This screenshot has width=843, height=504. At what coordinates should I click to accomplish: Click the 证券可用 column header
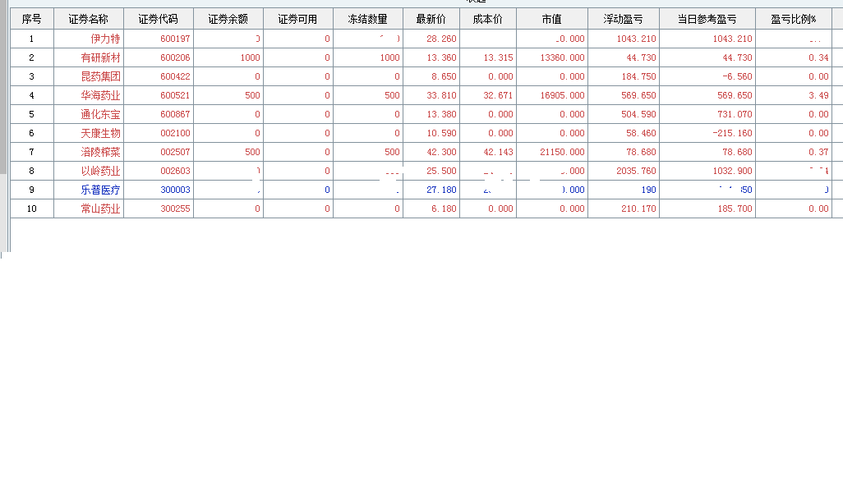pyautogui.click(x=298, y=20)
